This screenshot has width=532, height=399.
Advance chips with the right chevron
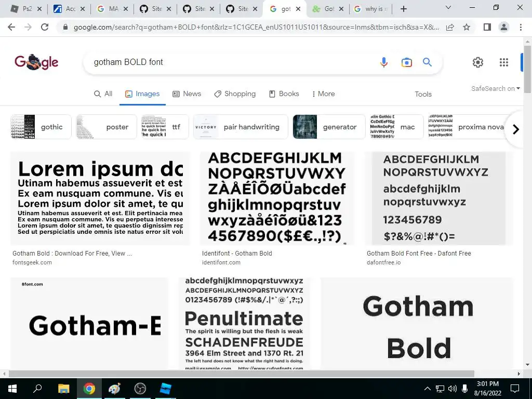point(516,129)
